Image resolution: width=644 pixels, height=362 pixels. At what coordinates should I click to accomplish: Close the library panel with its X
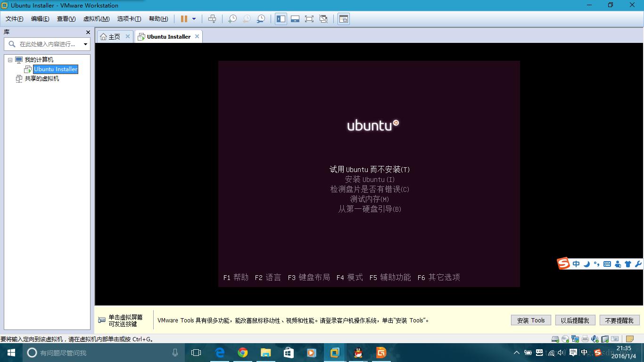[x=88, y=32]
